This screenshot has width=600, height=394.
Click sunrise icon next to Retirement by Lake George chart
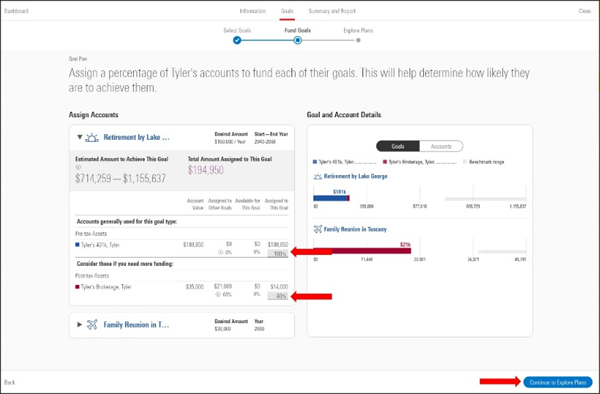[318, 176]
